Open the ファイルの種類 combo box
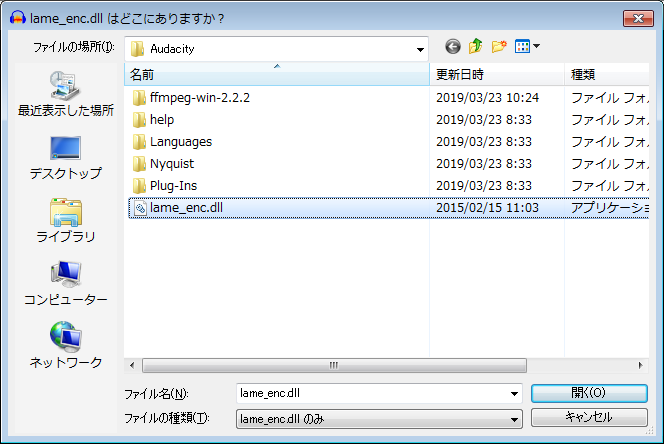The width and height of the screenshot is (664, 444). pos(379,419)
